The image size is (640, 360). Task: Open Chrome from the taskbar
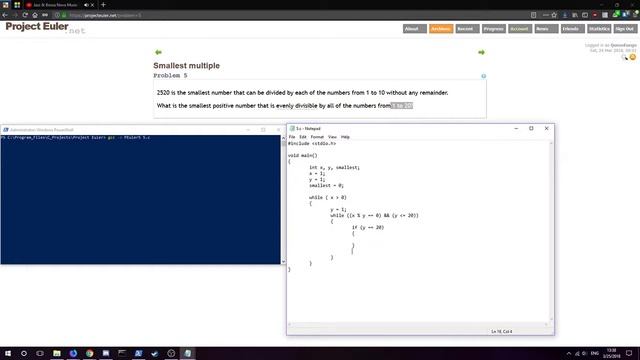(89, 353)
